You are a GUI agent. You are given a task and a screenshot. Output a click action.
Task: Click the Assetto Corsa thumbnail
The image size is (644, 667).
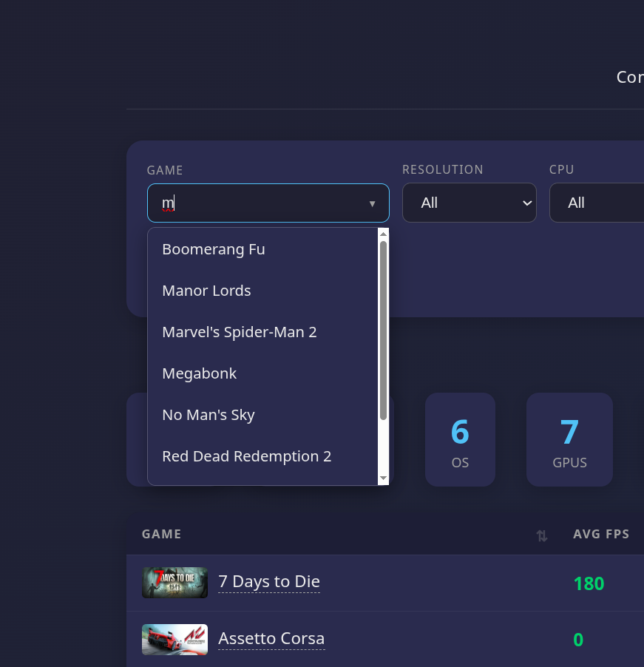[174, 640]
